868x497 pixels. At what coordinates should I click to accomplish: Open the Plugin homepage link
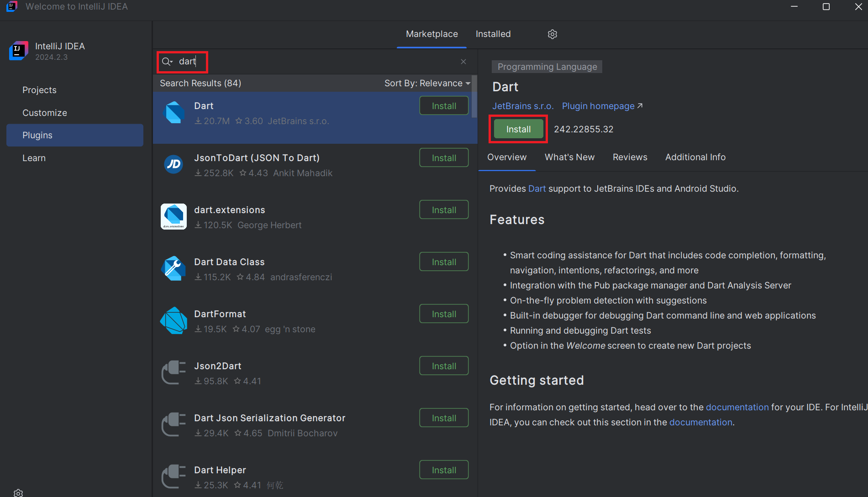coord(602,106)
